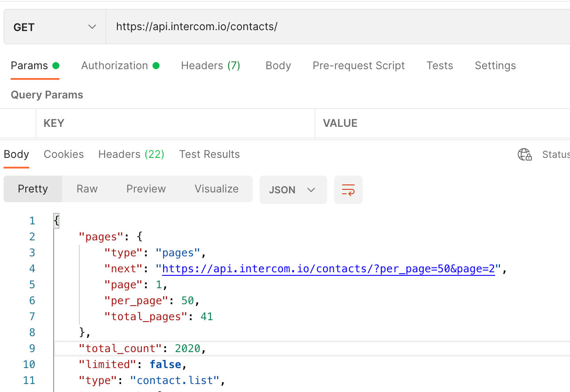This screenshot has width=570, height=392.
Task: Select the Pretty view mode
Action: [33, 189]
